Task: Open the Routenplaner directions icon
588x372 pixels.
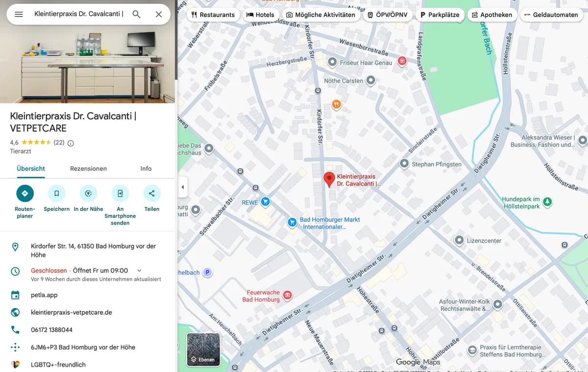Action: coord(24,193)
